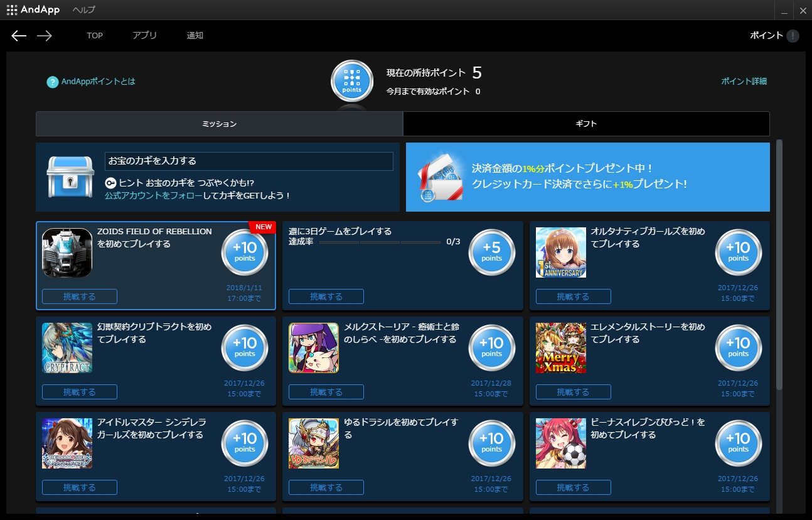Click +10 points badge for メルクストーリア
The width and height of the screenshot is (812, 520).
click(492, 348)
